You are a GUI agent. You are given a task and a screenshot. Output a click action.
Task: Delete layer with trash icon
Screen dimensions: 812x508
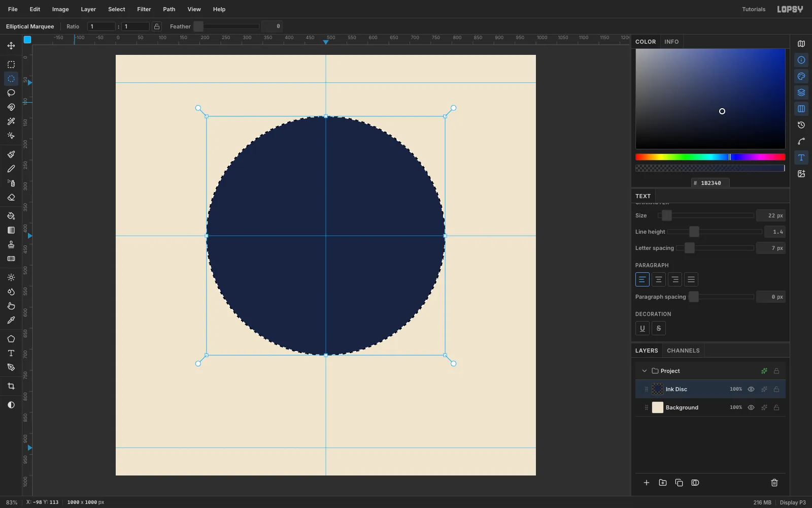pyautogui.click(x=774, y=483)
